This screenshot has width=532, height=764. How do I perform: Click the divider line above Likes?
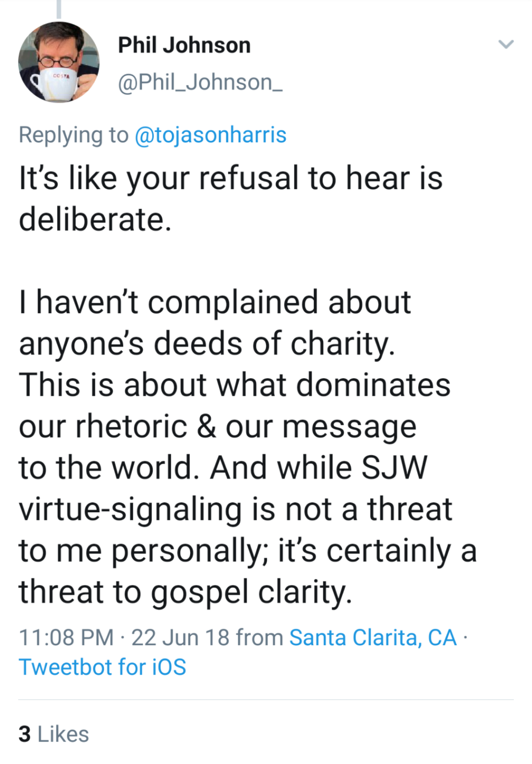click(266, 700)
